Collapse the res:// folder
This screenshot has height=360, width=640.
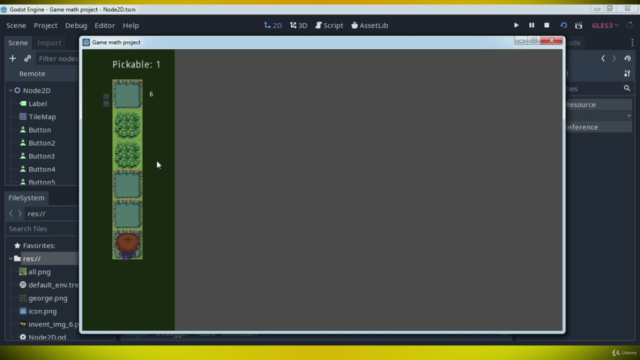click(x=11, y=258)
